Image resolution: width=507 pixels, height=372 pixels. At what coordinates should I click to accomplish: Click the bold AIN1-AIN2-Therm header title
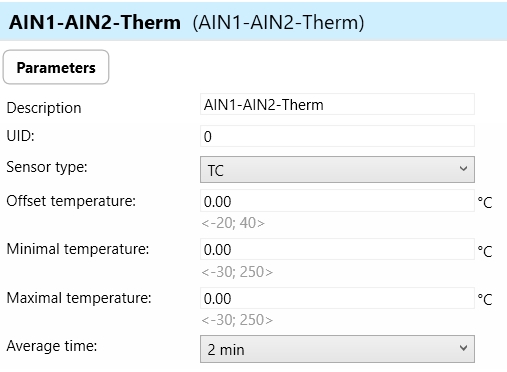(95, 22)
